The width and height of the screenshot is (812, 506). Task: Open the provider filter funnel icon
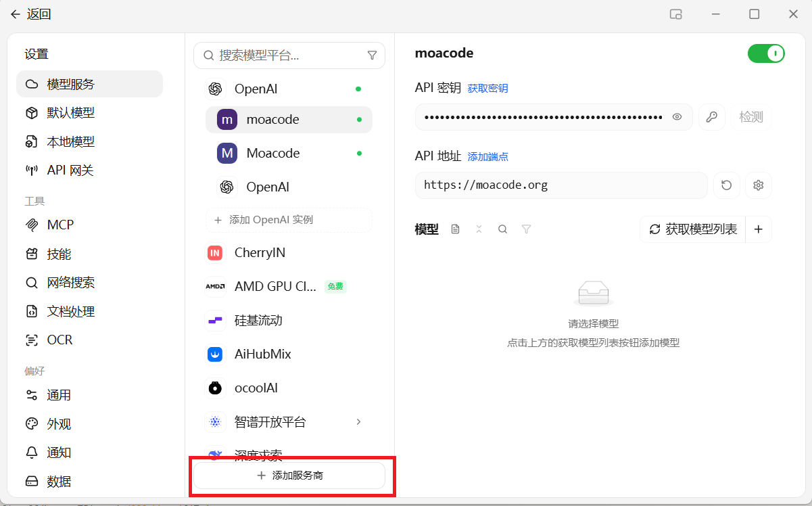[x=372, y=55]
